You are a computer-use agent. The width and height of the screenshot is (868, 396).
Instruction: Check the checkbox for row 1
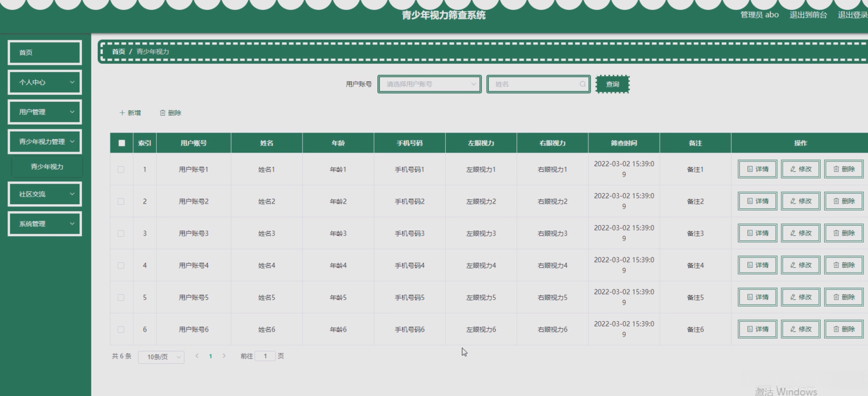pos(121,170)
